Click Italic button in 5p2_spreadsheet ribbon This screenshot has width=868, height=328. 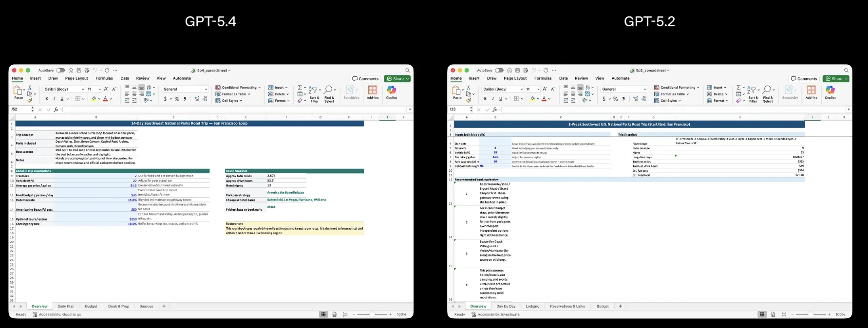click(x=492, y=99)
